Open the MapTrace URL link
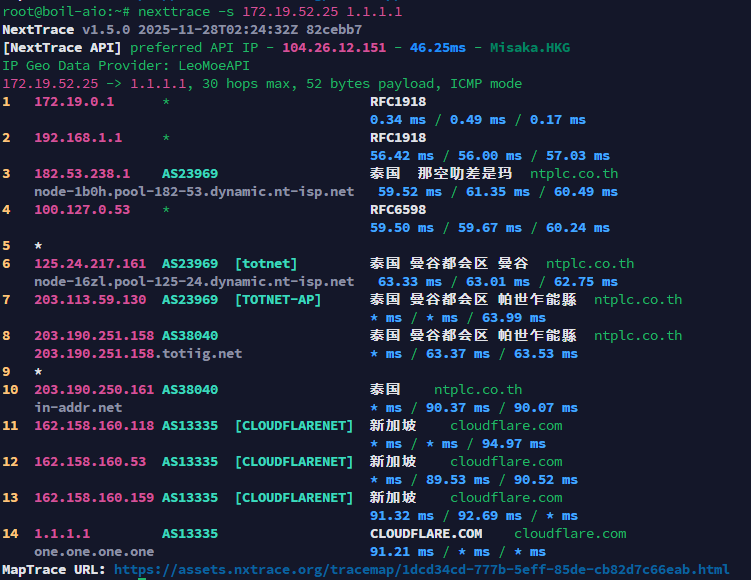Screen dimensions: 751x580 pos(421,569)
